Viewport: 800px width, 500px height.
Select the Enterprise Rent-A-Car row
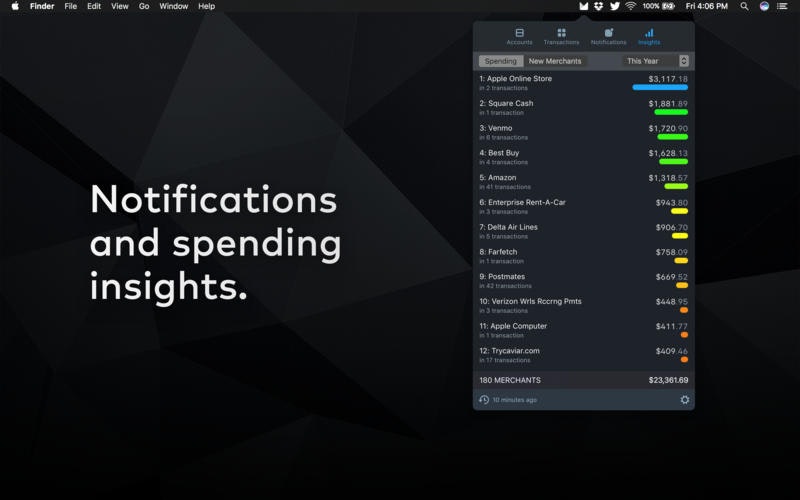(584, 207)
